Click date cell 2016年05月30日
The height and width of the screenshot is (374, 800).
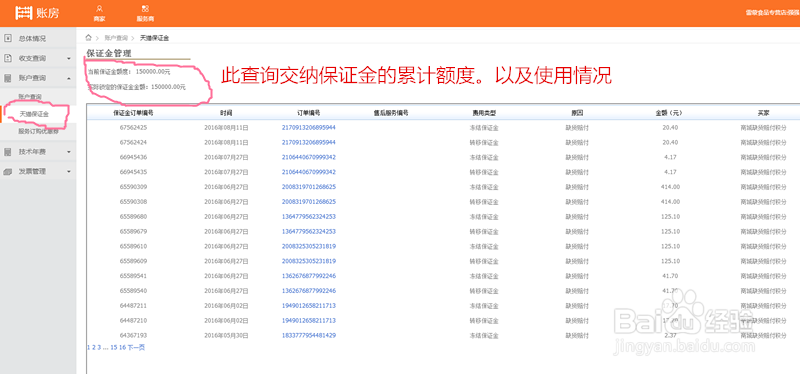pyautogui.click(x=226, y=335)
